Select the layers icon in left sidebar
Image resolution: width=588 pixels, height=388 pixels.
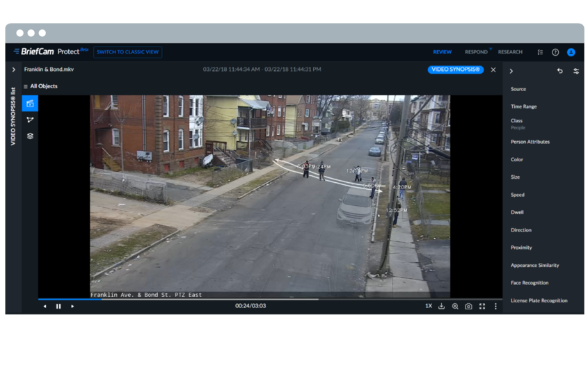coord(30,136)
